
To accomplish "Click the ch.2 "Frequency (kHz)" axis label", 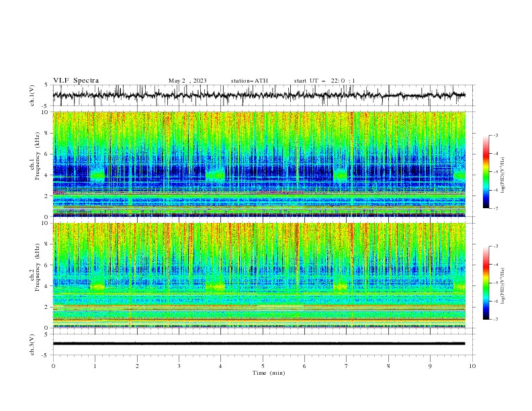I will [37, 267].
